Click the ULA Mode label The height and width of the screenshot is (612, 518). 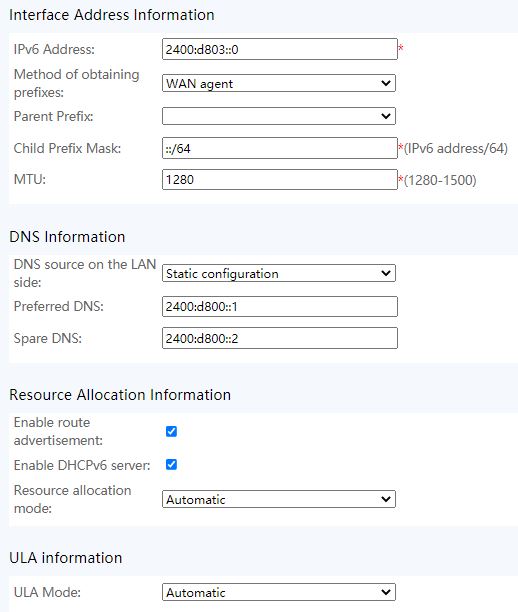[x=47, y=592]
